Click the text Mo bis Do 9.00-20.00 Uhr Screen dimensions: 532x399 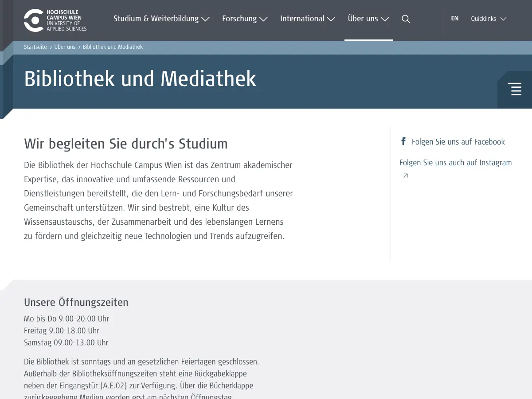pyautogui.click(x=66, y=319)
